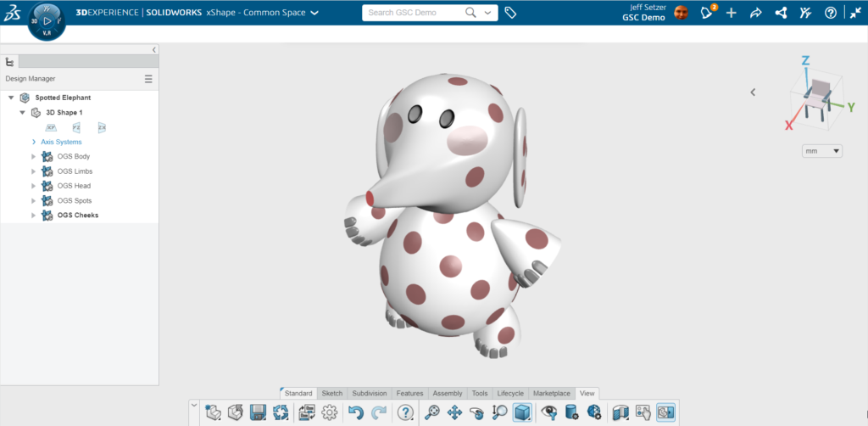The height and width of the screenshot is (426, 868).
Task: Collapse the Spotted Elephant root node
Action: [x=11, y=98]
